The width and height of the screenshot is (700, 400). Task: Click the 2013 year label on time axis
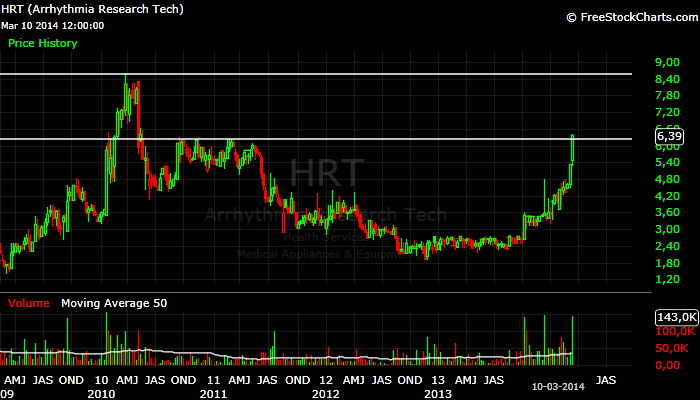tap(438, 394)
